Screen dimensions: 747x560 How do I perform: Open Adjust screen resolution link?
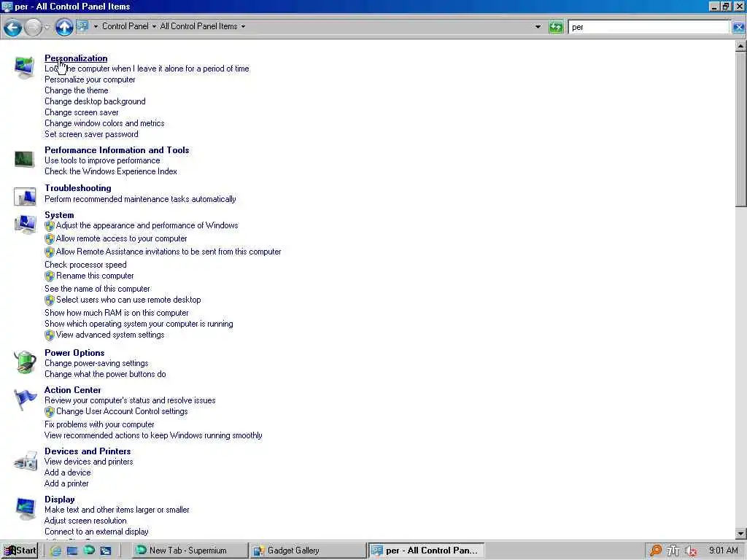86,521
